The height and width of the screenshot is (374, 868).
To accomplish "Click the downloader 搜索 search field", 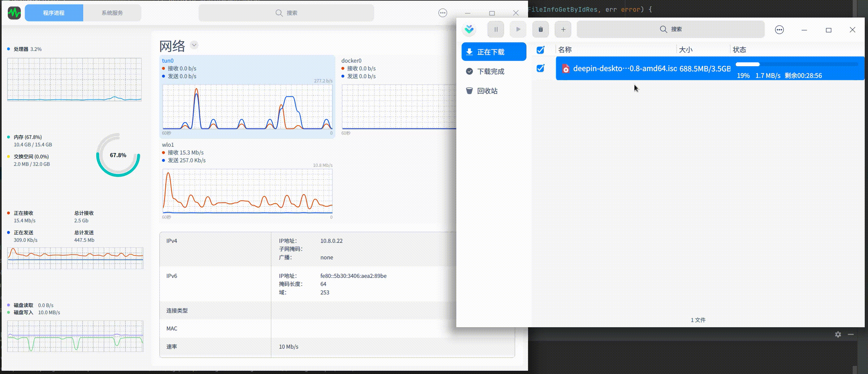I will tap(671, 29).
